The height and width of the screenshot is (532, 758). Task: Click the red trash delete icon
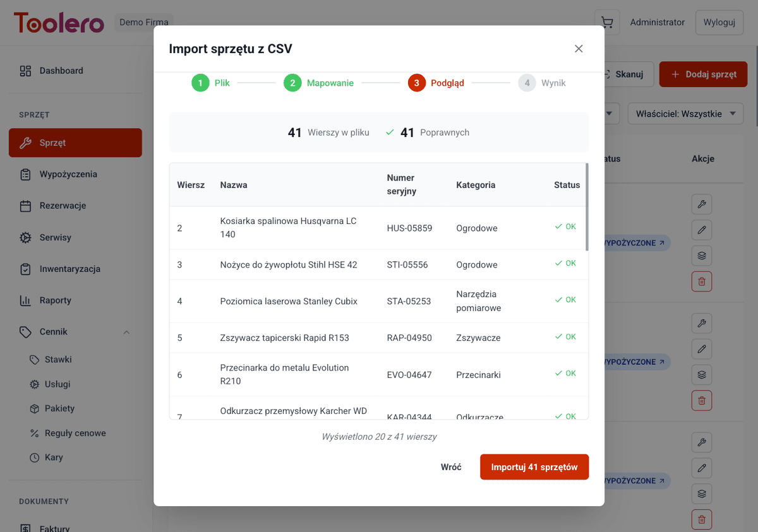point(701,281)
